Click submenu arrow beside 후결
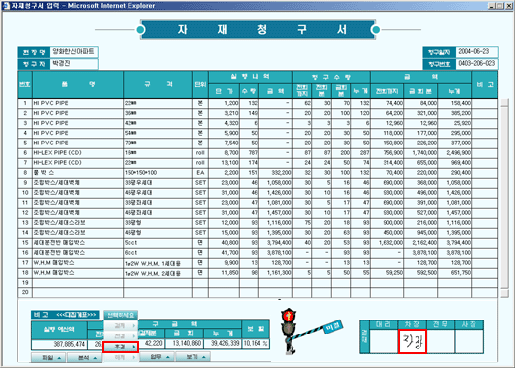Screen dimensions: 515x368 [134, 347]
